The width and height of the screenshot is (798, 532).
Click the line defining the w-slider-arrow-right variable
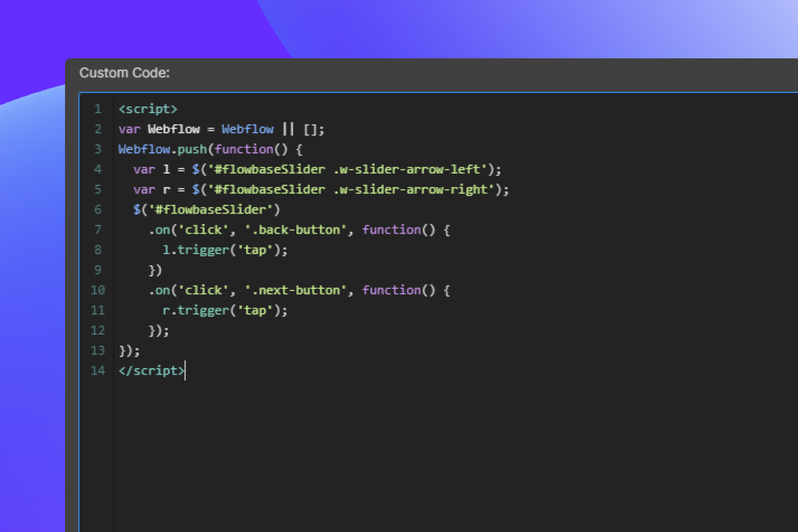(x=321, y=189)
